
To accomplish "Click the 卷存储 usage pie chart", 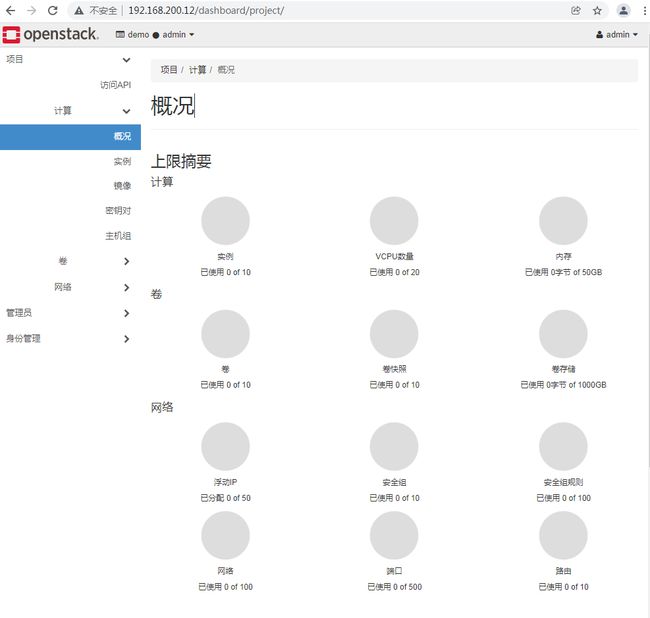I will pos(563,334).
